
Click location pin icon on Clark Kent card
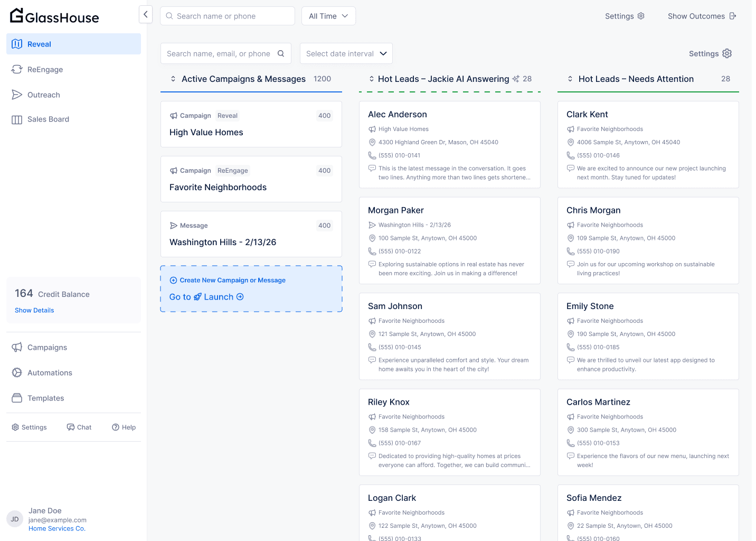pos(571,142)
